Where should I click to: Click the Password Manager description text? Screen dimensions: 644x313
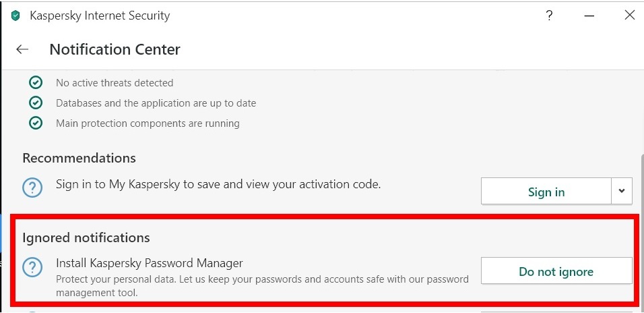[262, 286]
